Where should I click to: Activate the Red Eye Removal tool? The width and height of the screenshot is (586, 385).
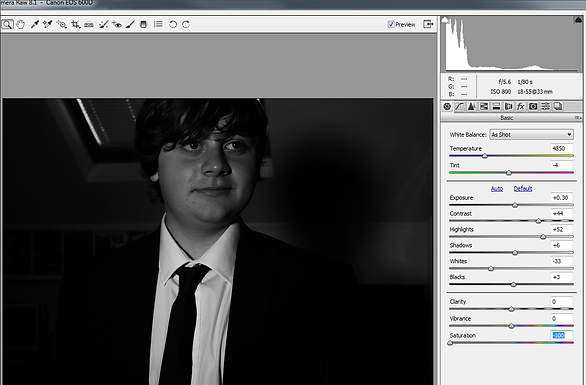click(117, 24)
